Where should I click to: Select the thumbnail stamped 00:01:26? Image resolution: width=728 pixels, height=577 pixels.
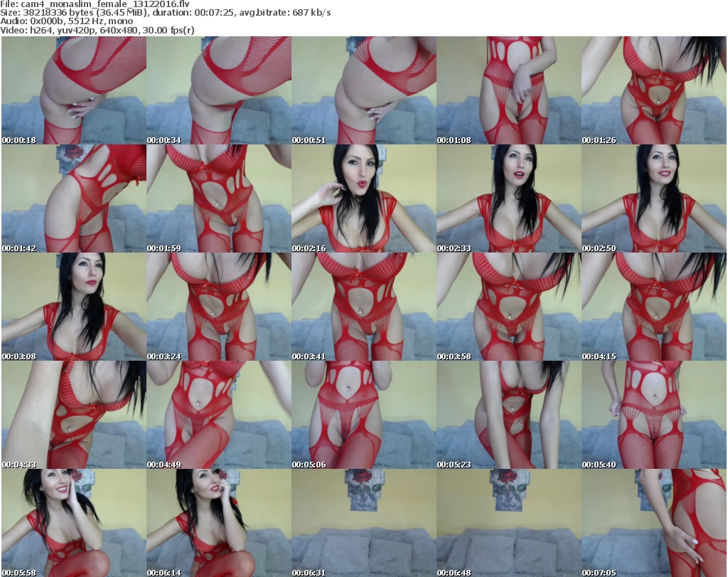click(x=654, y=90)
